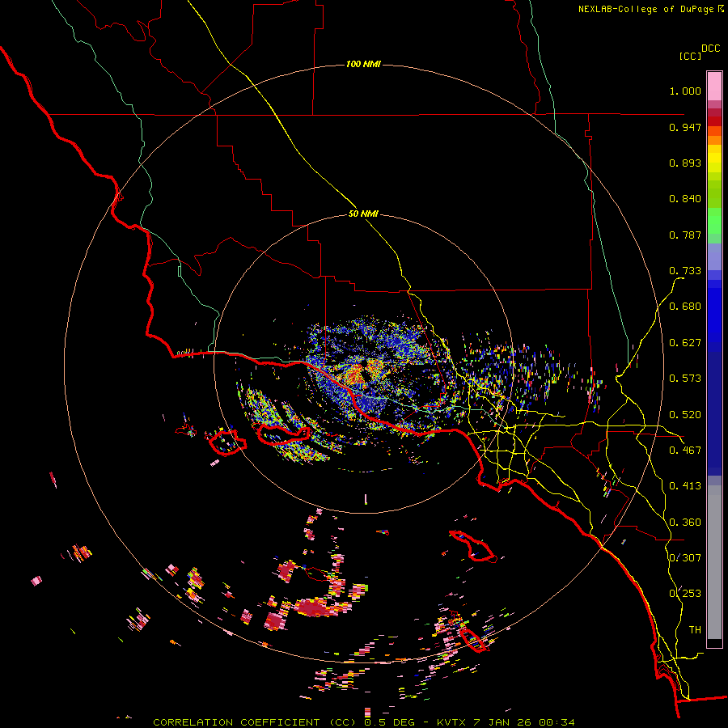Pick the gray segment of the color bar

coord(714,562)
